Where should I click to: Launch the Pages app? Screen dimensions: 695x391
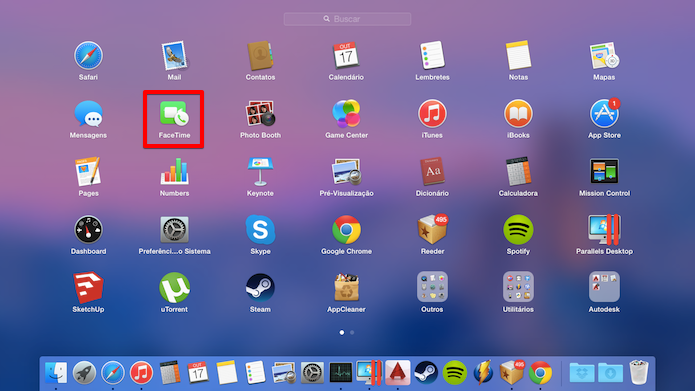click(x=88, y=172)
